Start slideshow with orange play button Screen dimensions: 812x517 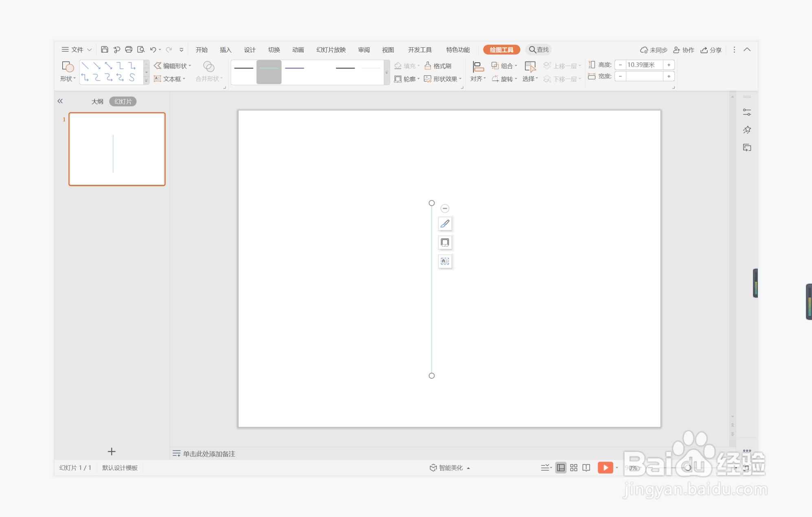(x=605, y=468)
